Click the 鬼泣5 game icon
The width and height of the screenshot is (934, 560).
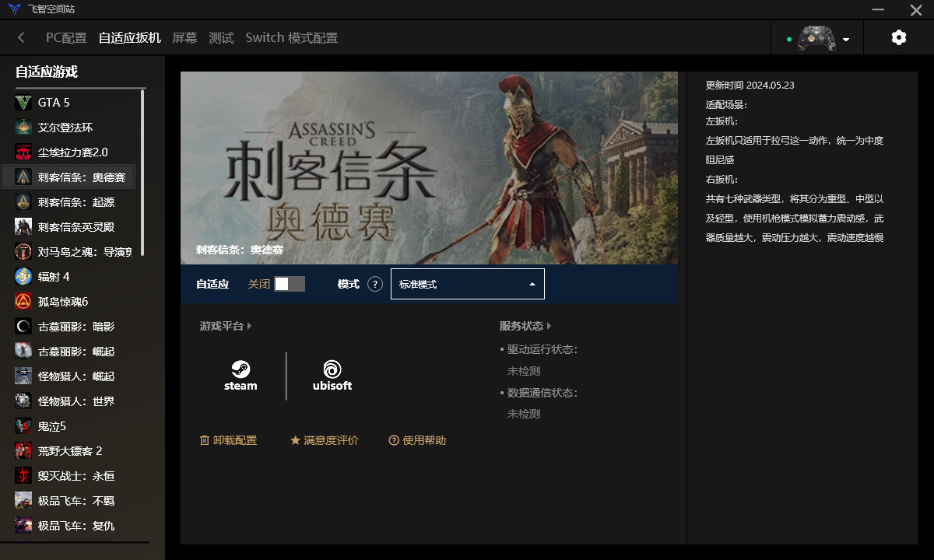coord(23,425)
